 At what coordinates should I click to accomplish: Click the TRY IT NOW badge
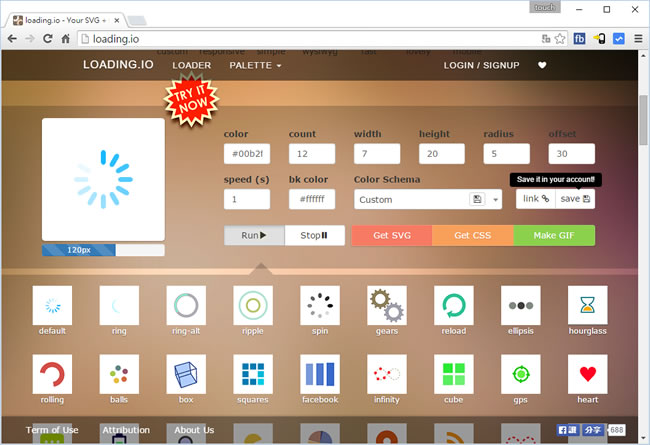(x=191, y=100)
